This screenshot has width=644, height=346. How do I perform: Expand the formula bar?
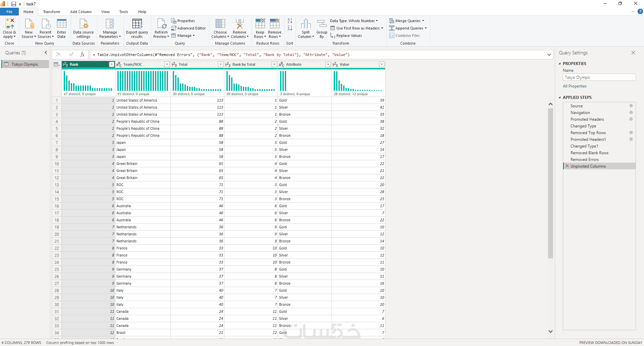pos(549,55)
